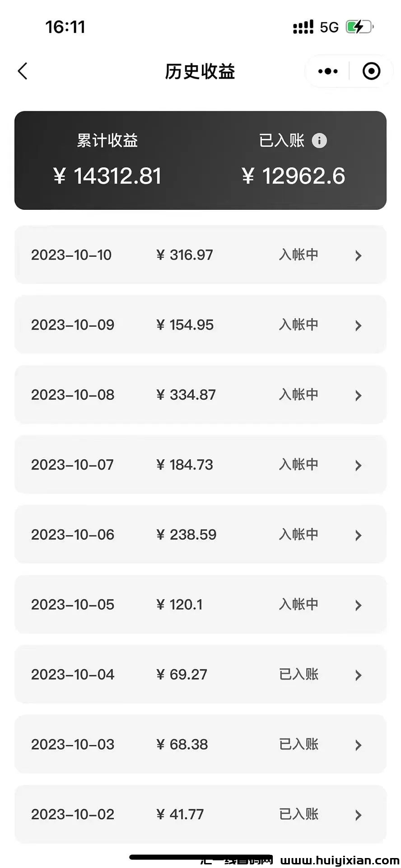
Task: Expand the 2023-10-09 entry chevron
Action: (358, 325)
